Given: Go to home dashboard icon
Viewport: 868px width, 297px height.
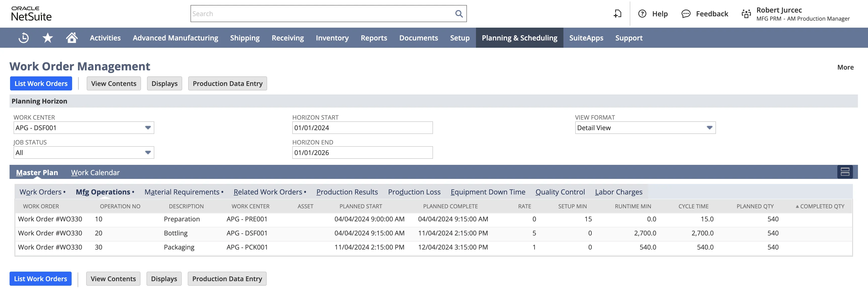Looking at the screenshot, I should [x=72, y=38].
